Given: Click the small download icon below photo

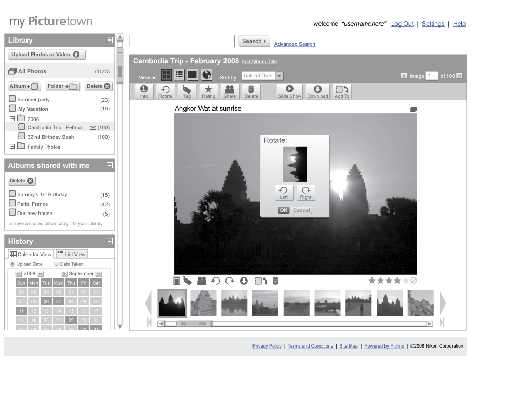Looking at the screenshot, I should coord(244,281).
